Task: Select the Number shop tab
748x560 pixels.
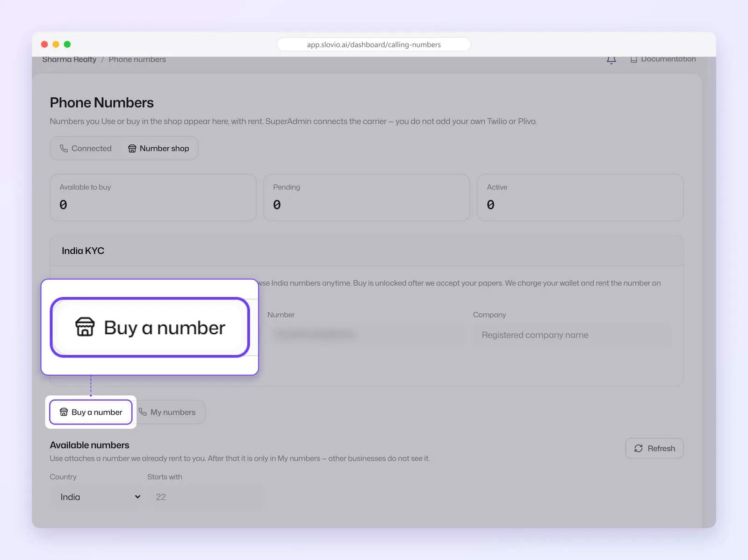Action: [158, 148]
